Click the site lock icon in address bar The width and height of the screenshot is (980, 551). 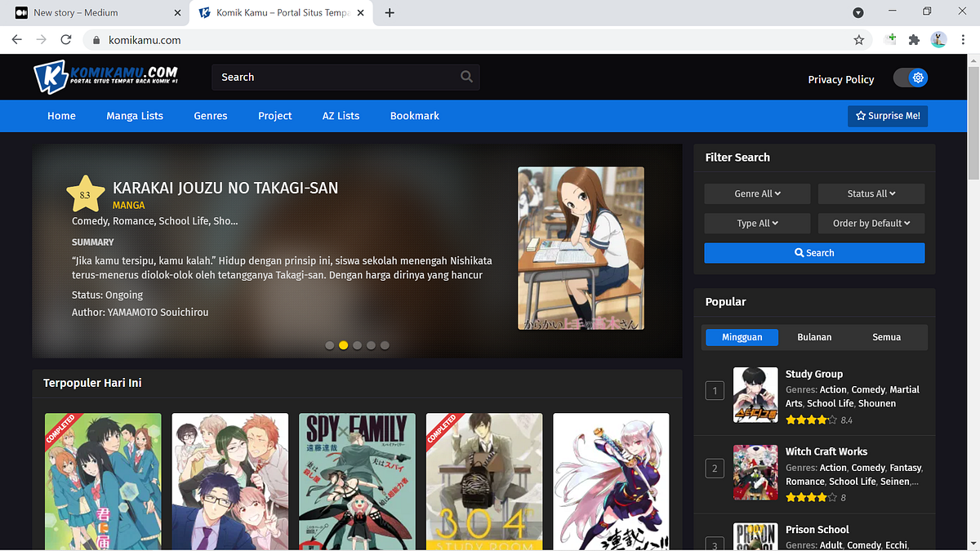[96, 40]
